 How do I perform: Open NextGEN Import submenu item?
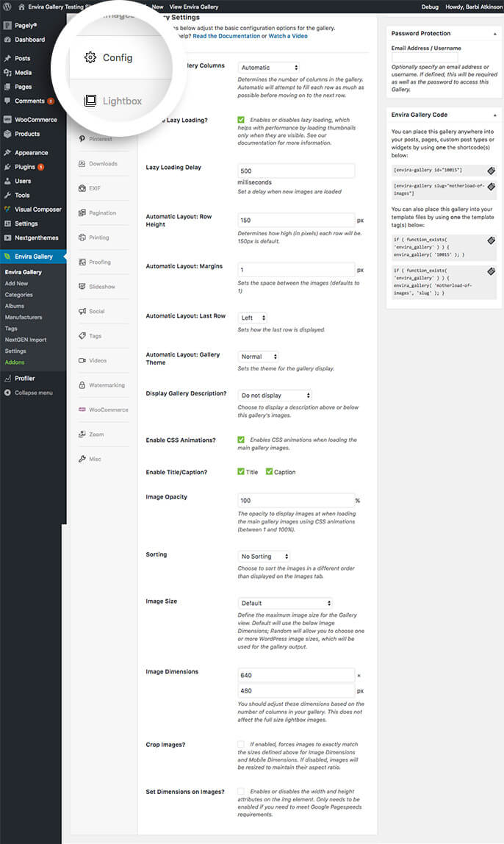click(25, 340)
